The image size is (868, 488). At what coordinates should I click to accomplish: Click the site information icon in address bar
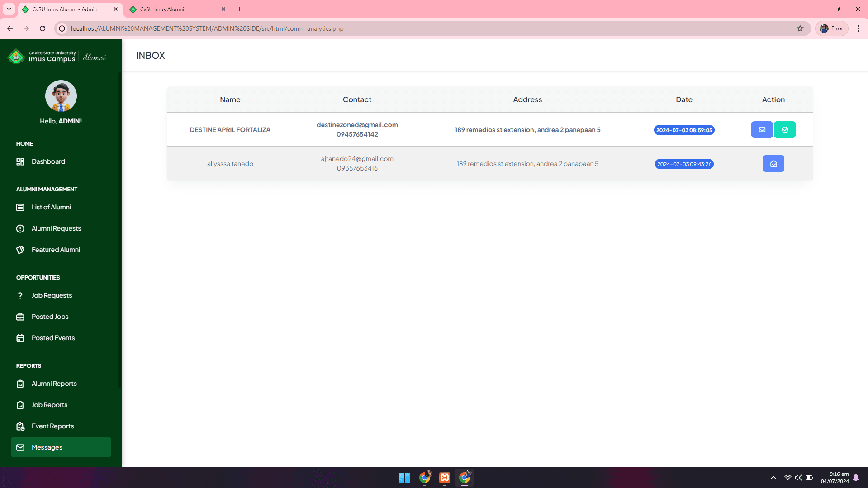point(62,28)
